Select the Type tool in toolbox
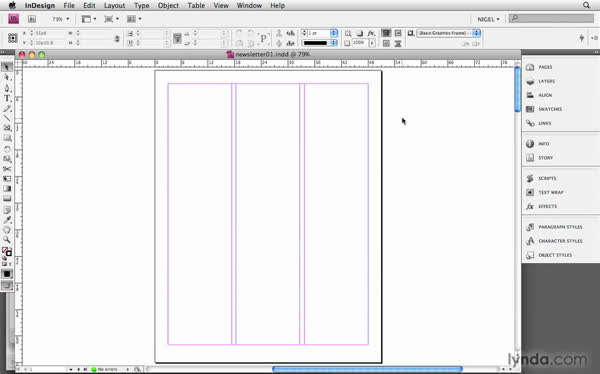This screenshot has height=374, width=600. coord(7,98)
